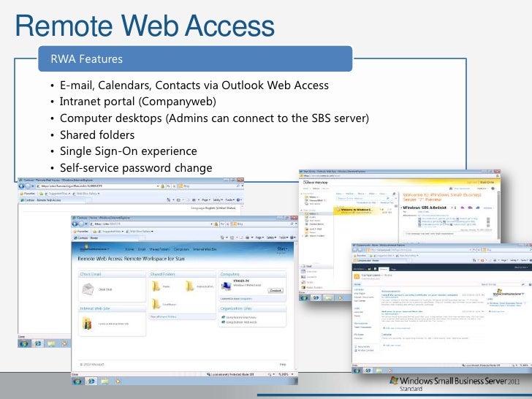The image size is (532, 399).
Task: Click Bing search box in Remote Workspace window
Action: point(263,224)
